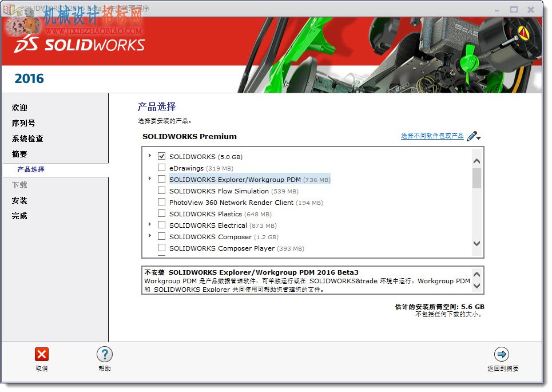Tick the SOLIDWORKS Composer checkbox
Viewport: 552px width, 392px height.
(161, 236)
